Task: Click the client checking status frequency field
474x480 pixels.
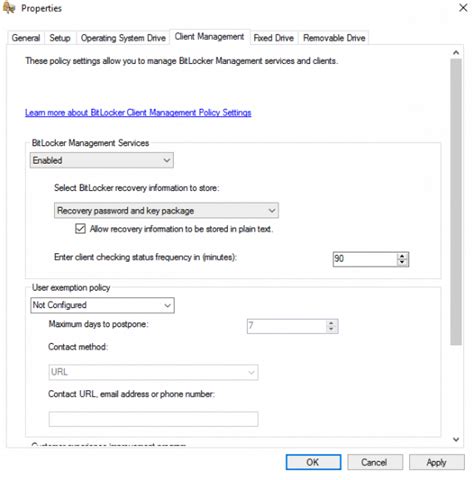Action: click(x=365, y=259)
